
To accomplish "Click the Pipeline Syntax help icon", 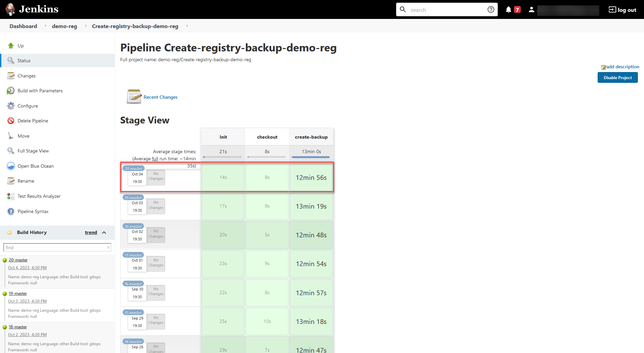I will pos(11,211).
